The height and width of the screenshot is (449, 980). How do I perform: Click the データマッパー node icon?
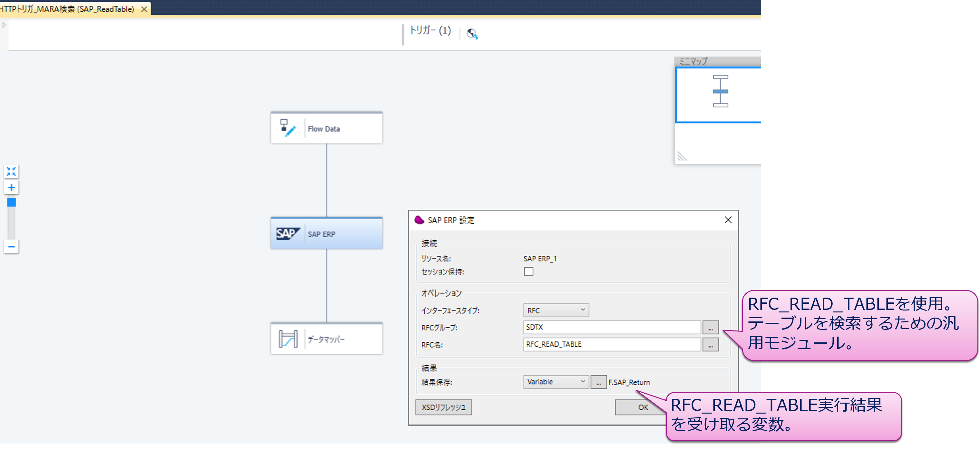(x=288, y=339)
